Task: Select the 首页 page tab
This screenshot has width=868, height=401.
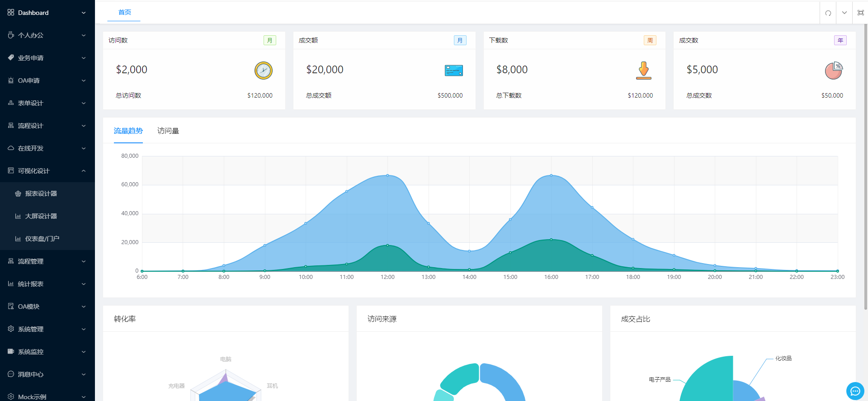Action: [125, 12]
